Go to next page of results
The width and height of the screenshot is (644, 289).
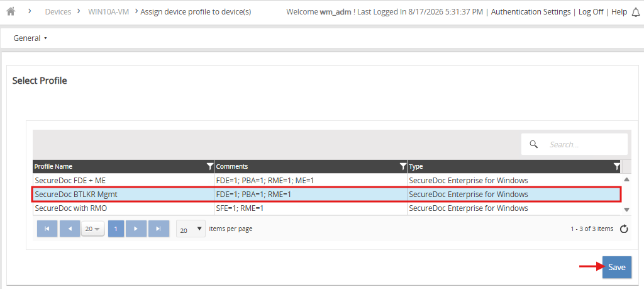tap(136, 229)
